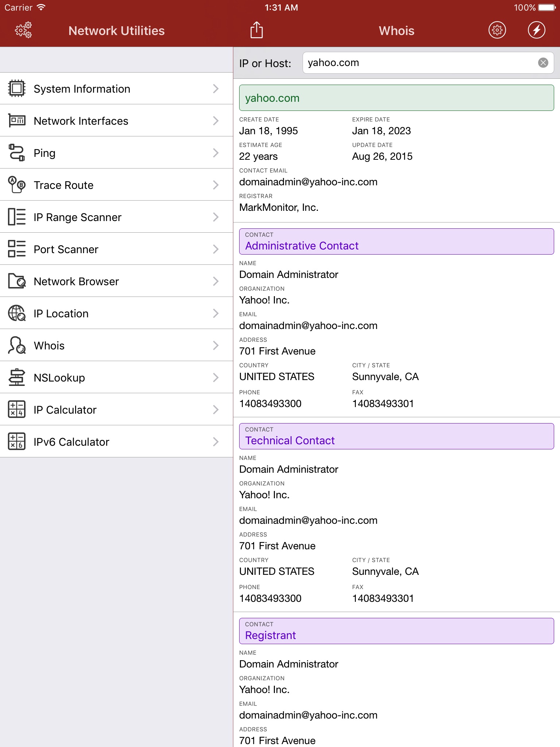This screenshot has height=747, width=560.
Task: Tap the Network Interfaces card icon
Action: click(16, 120)
